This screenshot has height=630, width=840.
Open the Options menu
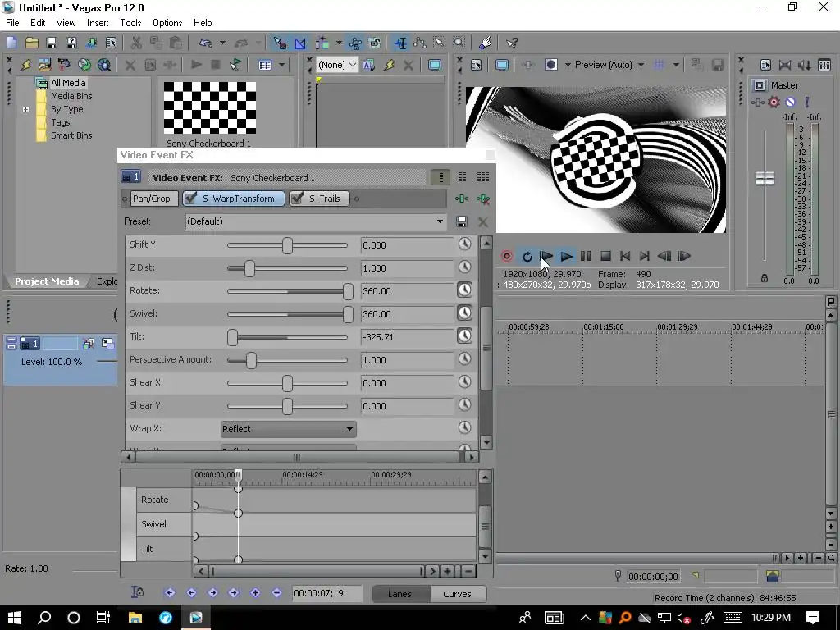pos(167,23)
